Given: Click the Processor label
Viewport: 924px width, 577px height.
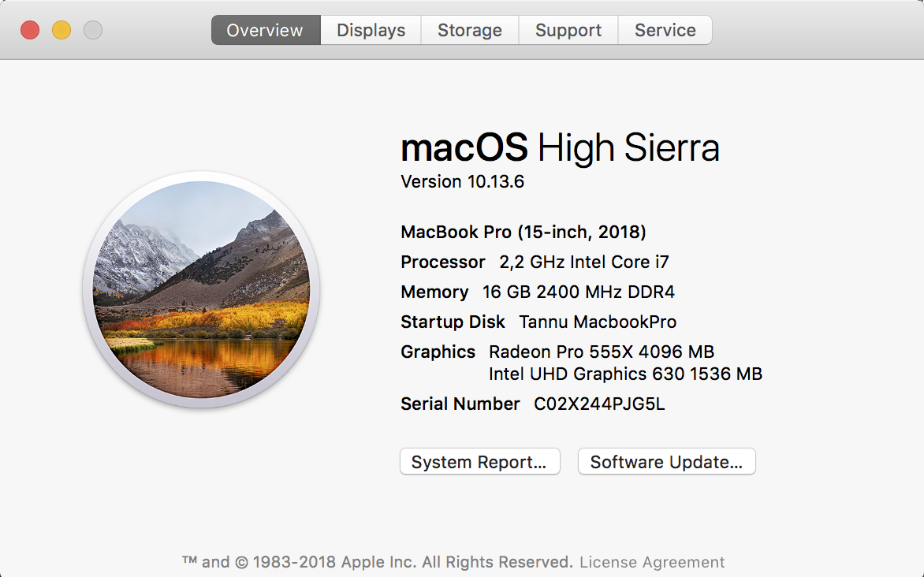Looking at the screenshot, I should coord(443,262).
